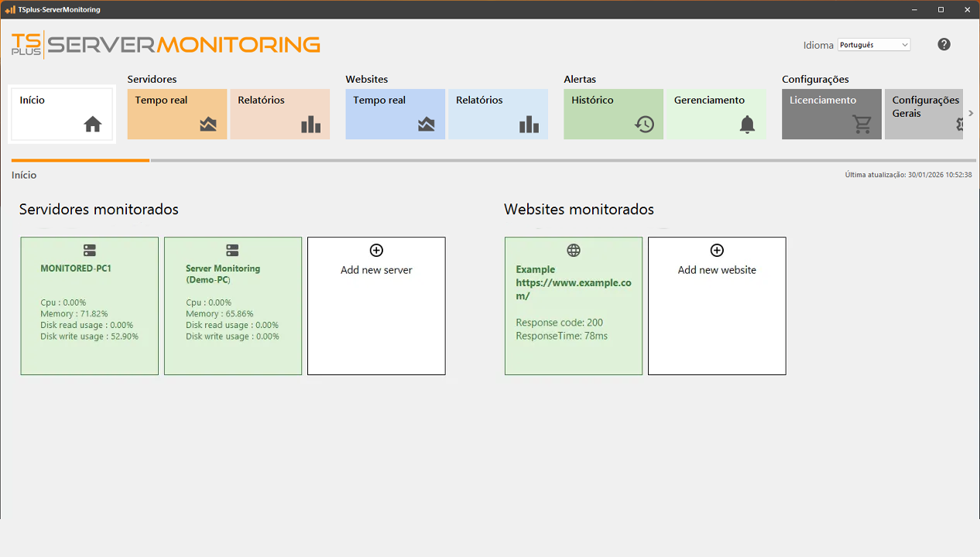The image size is (980, 557).
Task: Open help using the question mark icon
Action: click(944, 44)
